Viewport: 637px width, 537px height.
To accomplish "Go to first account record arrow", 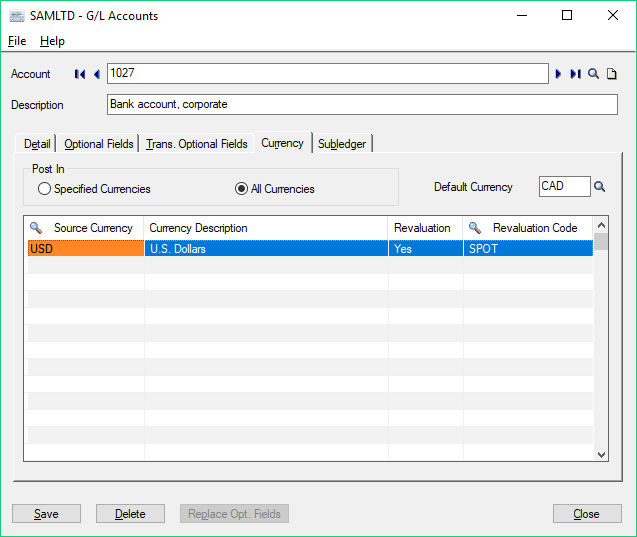I will point(79,74).
